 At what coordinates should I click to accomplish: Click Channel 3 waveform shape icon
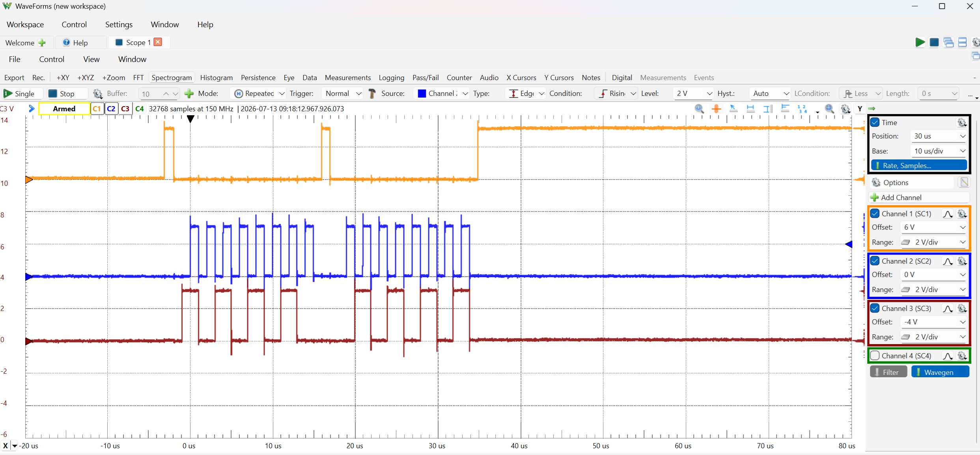click(x=948, y=309)
